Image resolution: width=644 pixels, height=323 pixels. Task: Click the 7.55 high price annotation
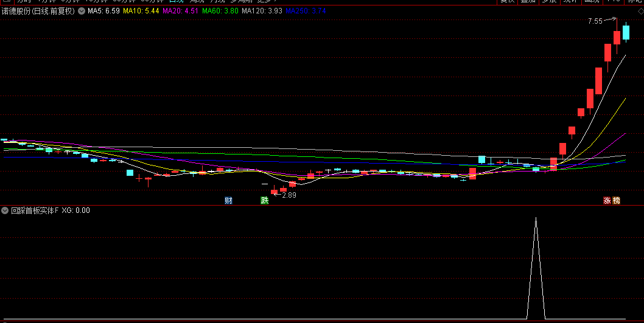coord(595,21)
